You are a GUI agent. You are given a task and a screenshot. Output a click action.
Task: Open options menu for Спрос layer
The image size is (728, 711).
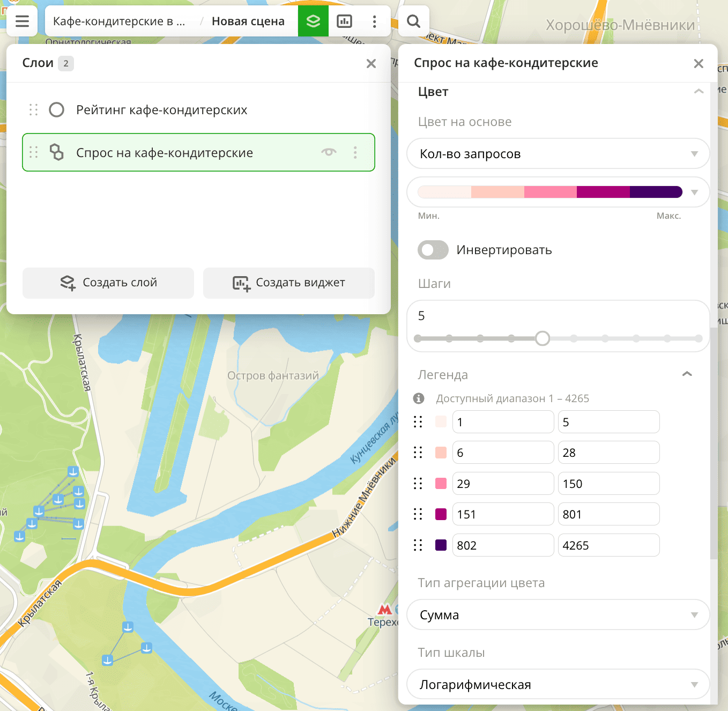coord(355,152)
